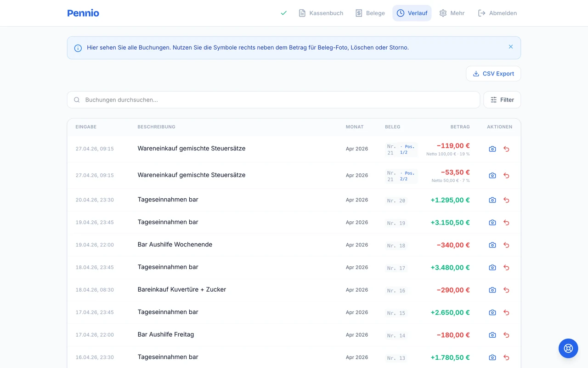
Task: Undo booking Bareinkauf Kuvertüre + Zucker
Action: coord(506,290)
